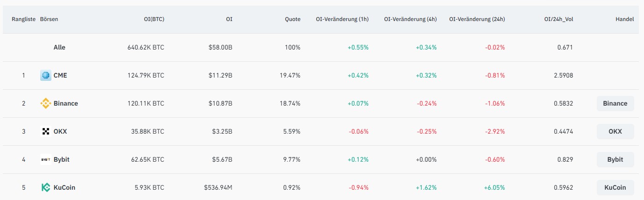
Task: Click the OKX checkered logo icon
Action: [45, 131]
